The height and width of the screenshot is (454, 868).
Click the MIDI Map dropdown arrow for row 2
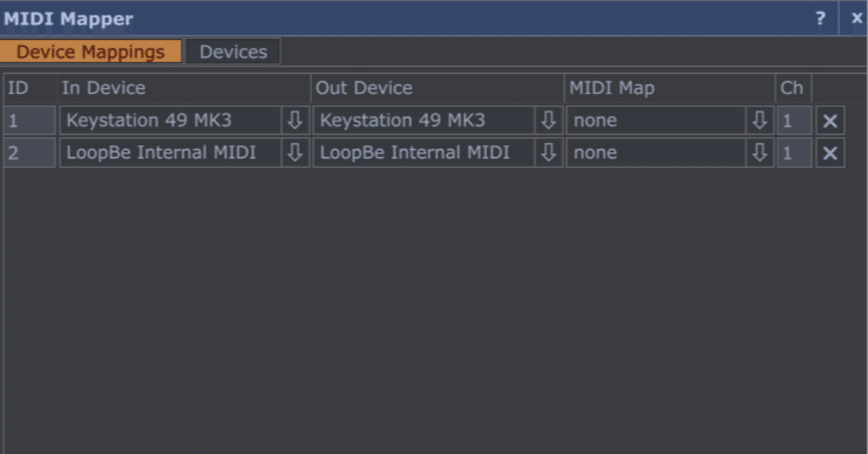(x=759, y=153)
